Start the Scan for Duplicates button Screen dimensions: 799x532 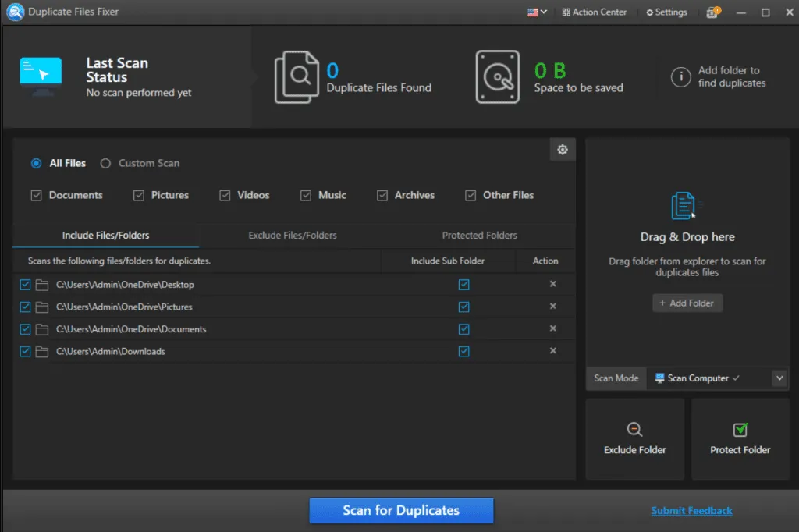tap(401, 510)
